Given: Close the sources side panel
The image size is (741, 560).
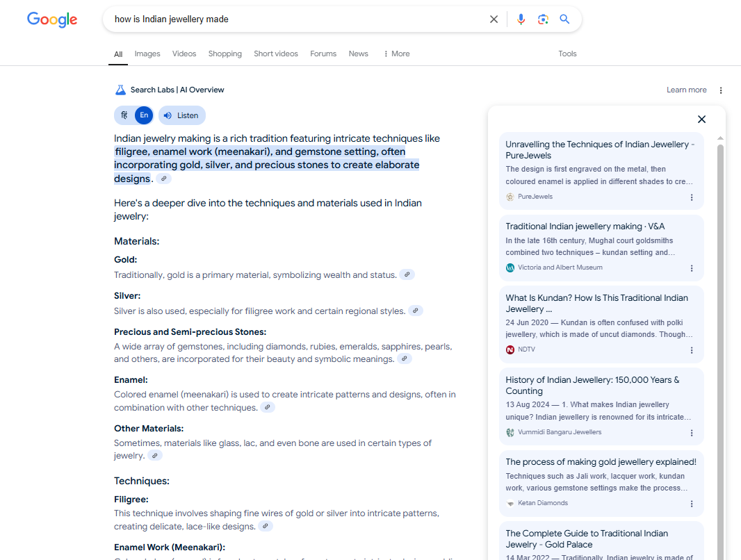Looking at the screenshot, I should pos(701,120).
